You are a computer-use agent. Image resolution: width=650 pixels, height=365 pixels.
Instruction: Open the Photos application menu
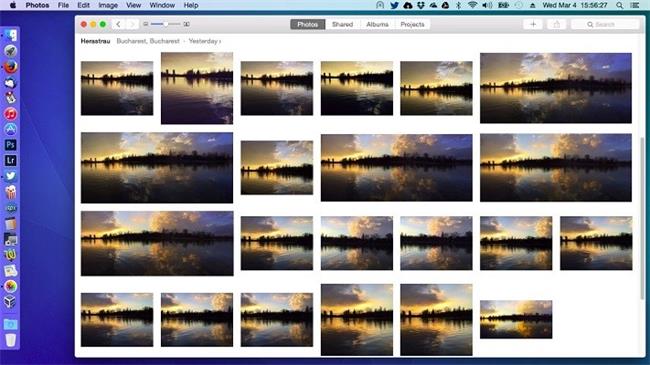[x=37, y=5]
